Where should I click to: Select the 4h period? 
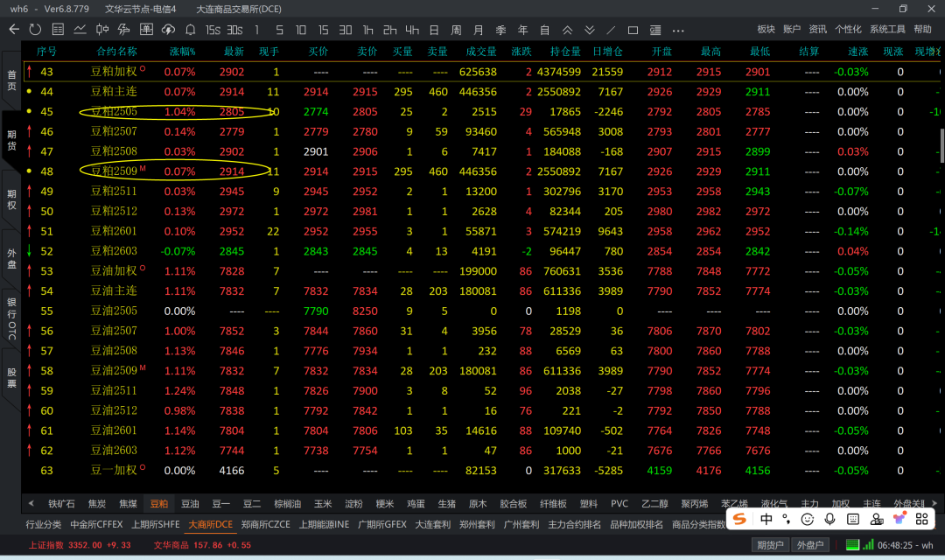412,30
